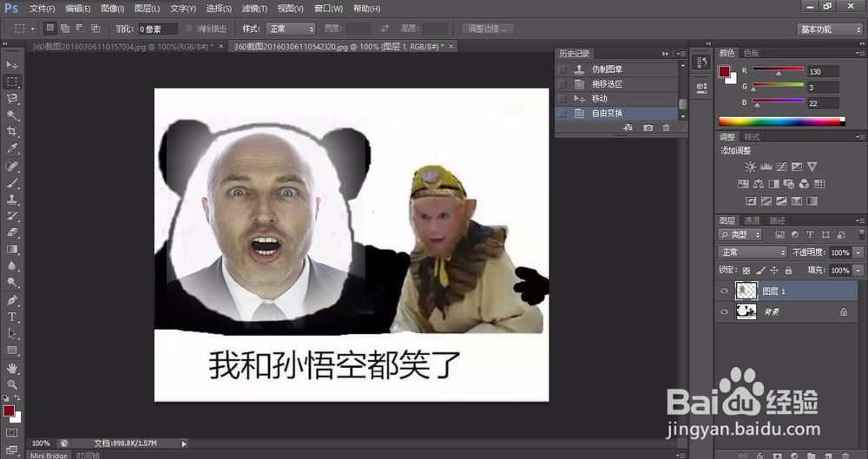
Task: Select the Zoom tool in toolbar
Action: pos(11,384)
